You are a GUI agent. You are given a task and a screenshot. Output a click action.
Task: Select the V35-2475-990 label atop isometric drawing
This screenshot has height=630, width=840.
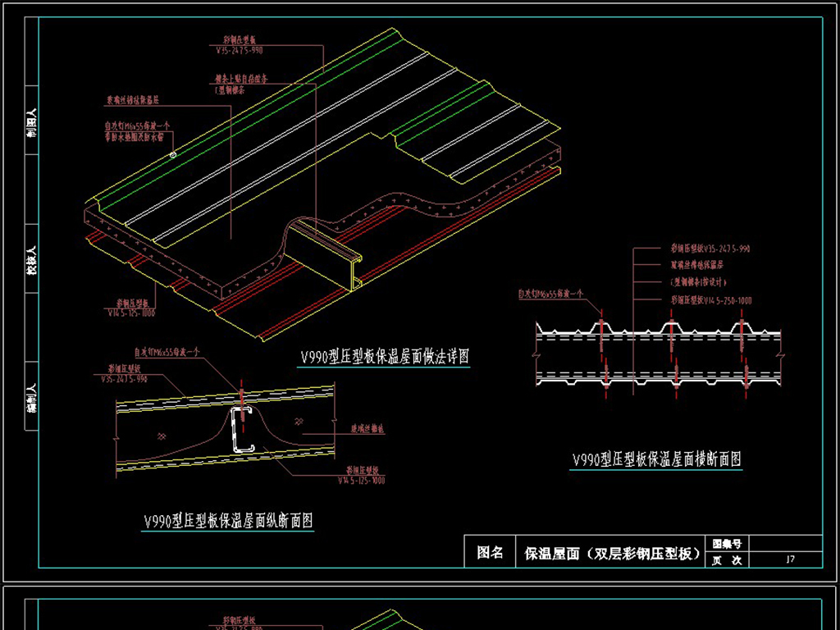click(x=241, y=48)
